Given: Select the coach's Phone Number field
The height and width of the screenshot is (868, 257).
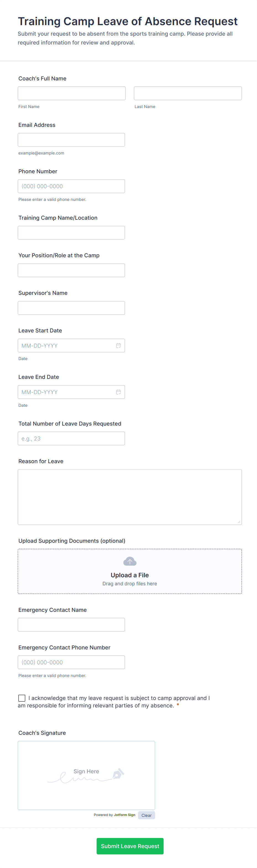Looking at the screenshot, I should pos(71,186).
